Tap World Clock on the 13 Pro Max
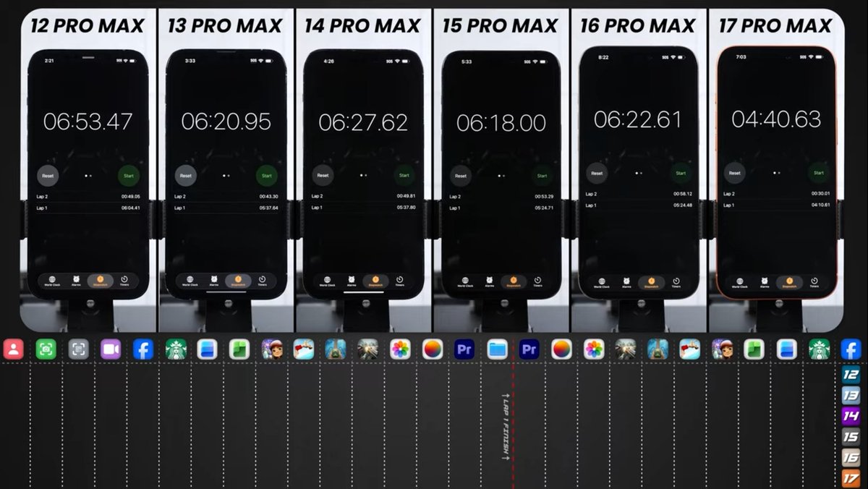This screenshot has width=868, height=489. (x=190, y=281)
